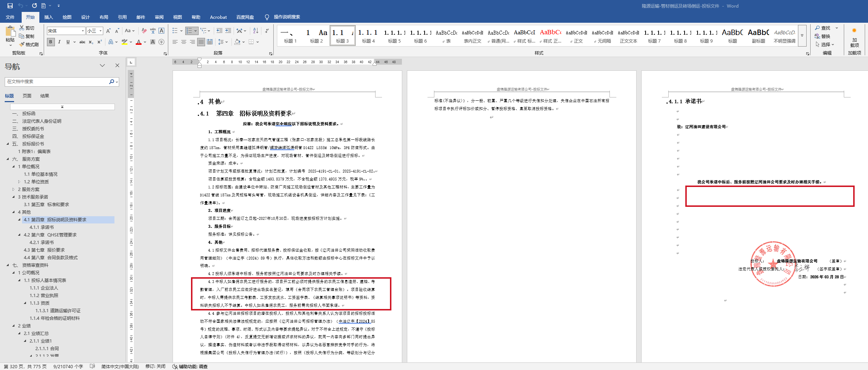The image size is (868, 370).
Task: Apply the 标题 4 style
Action: (x=368, y=35)
